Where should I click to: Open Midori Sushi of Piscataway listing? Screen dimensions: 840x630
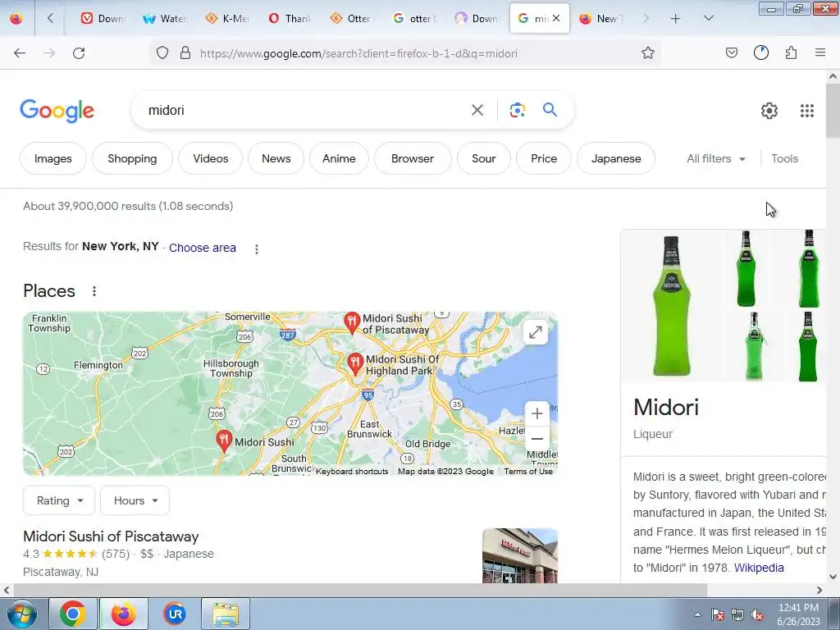point(111,536)
